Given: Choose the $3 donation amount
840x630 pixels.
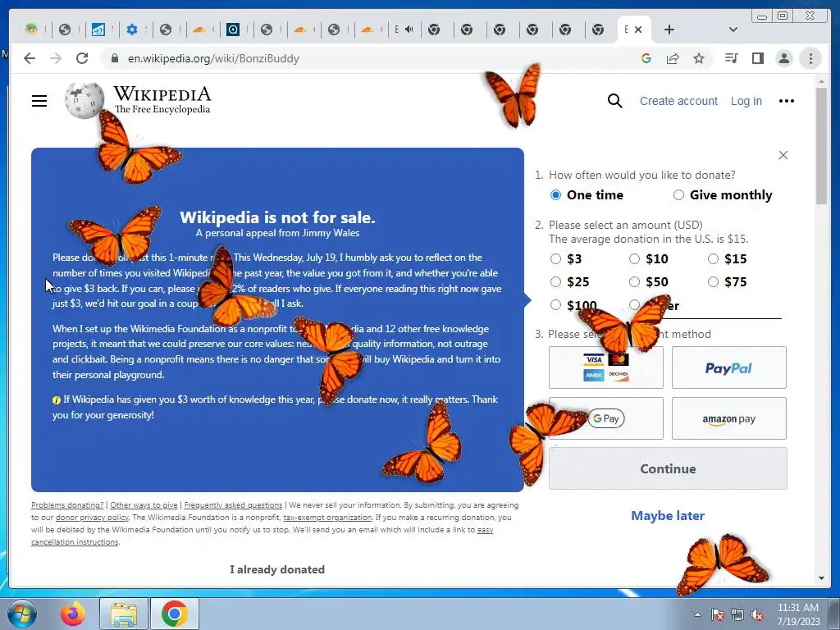Looking at the screenshot, I should [x=555, y=258].
